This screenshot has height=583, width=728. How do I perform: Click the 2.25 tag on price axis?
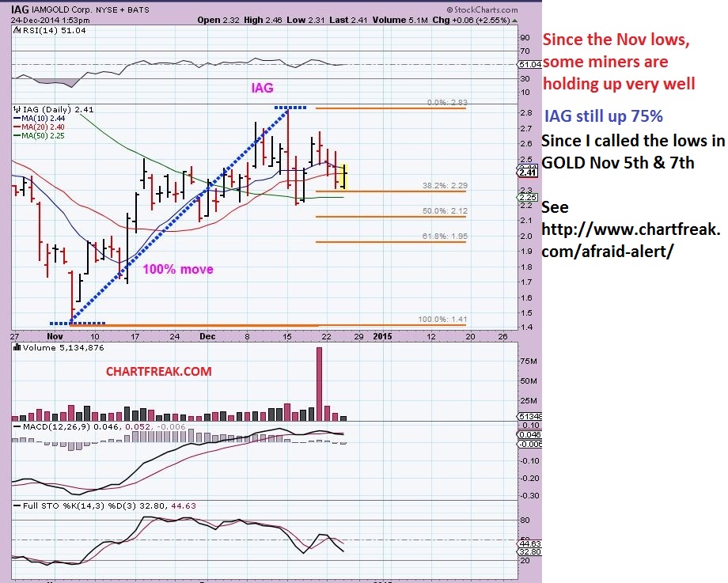[x=529, y=197]
